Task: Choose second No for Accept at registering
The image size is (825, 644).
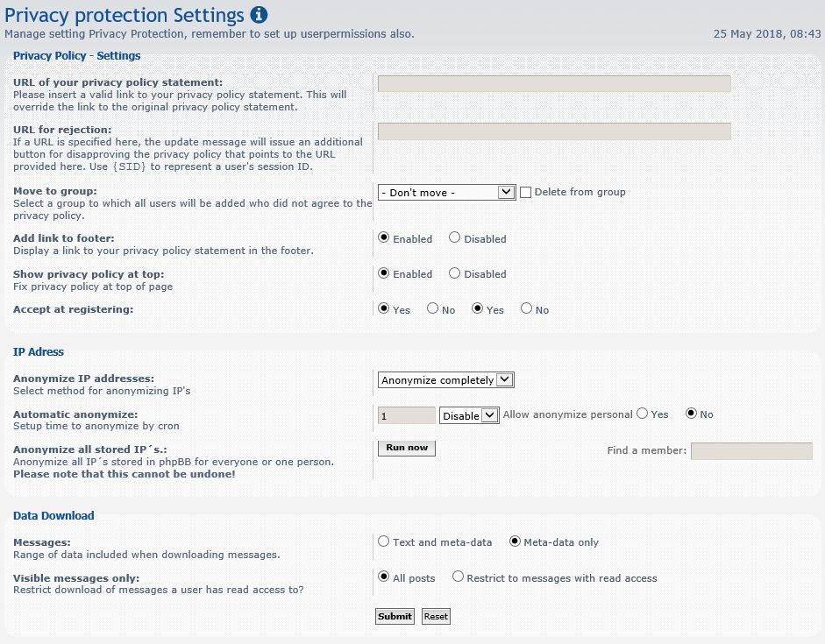Action: pos(526,308)
